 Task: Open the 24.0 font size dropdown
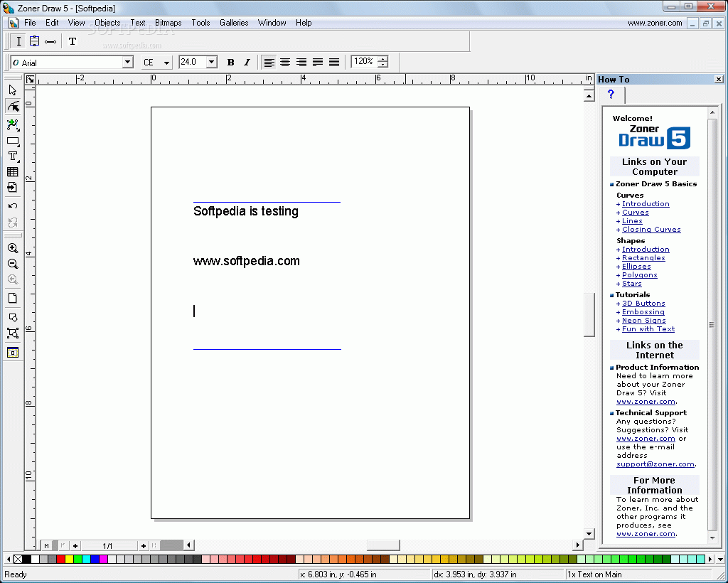[x=212, y=62]
